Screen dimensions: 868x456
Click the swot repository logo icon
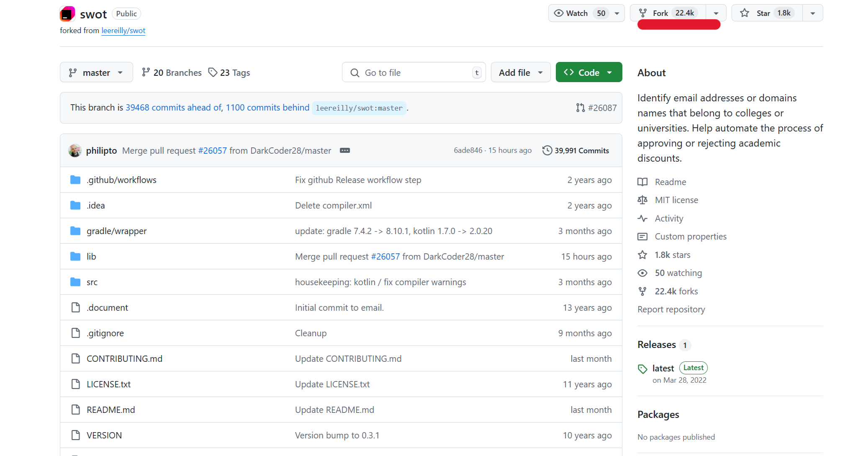click(67, 14)
